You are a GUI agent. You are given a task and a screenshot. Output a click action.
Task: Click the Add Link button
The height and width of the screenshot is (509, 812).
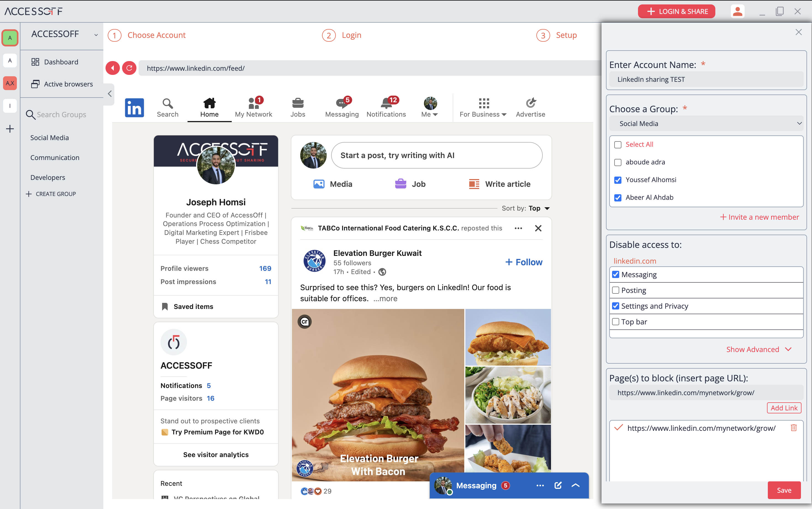click(784, 408)
